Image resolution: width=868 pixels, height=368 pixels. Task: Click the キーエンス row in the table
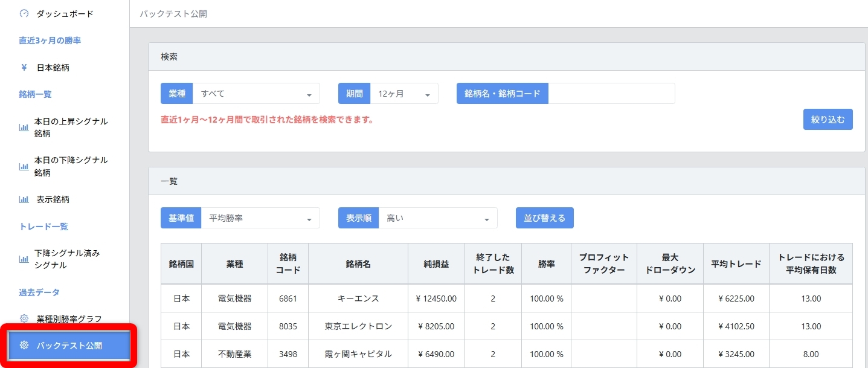(358, 299)
